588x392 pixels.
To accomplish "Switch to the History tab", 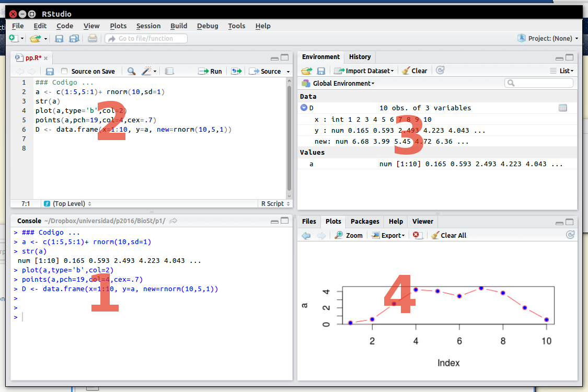I will pos(360,56).
